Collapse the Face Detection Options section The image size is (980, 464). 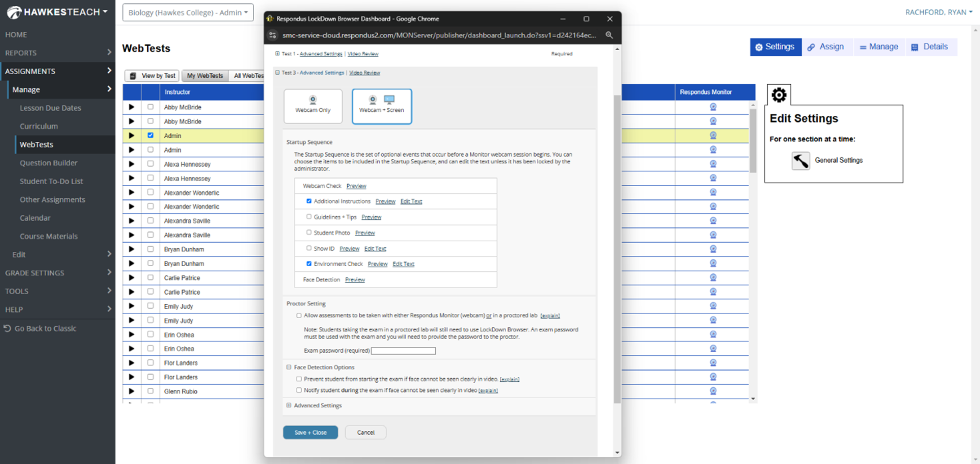(289, 367)
